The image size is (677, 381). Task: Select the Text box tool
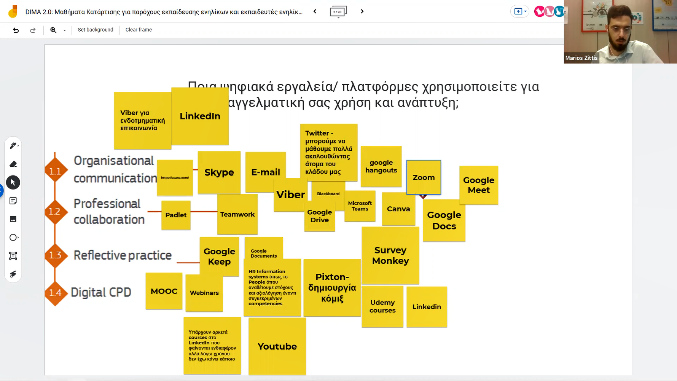point(13,256)
